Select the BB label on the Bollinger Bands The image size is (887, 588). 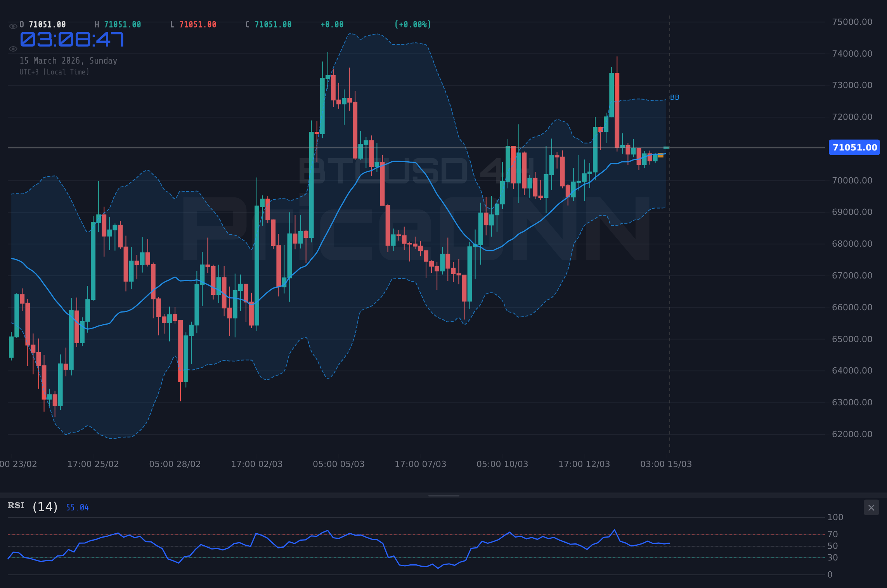pyautogui.click(x=675, y=97)
